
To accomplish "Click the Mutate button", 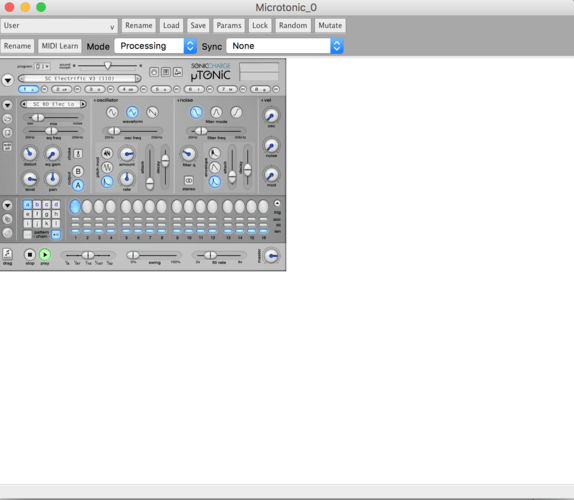I will point(330,26).
